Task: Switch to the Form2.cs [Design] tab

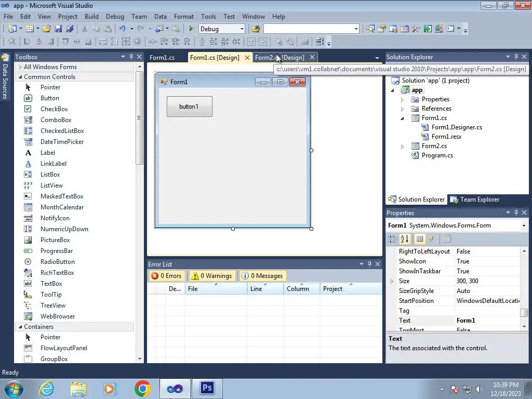Action: pyautogui.click(x=280, y=57)
